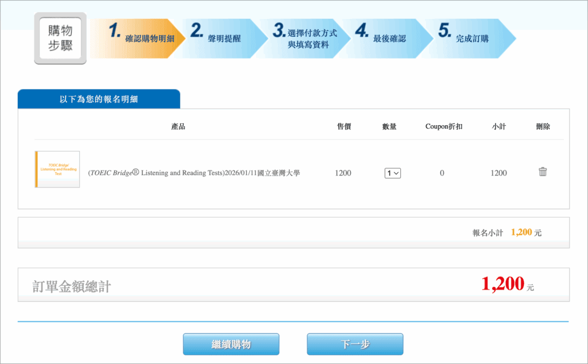The image size is (588, 364).
Task: Click the 購物步驟 badge
Action: pyautogui.click(x=60, y=38)
